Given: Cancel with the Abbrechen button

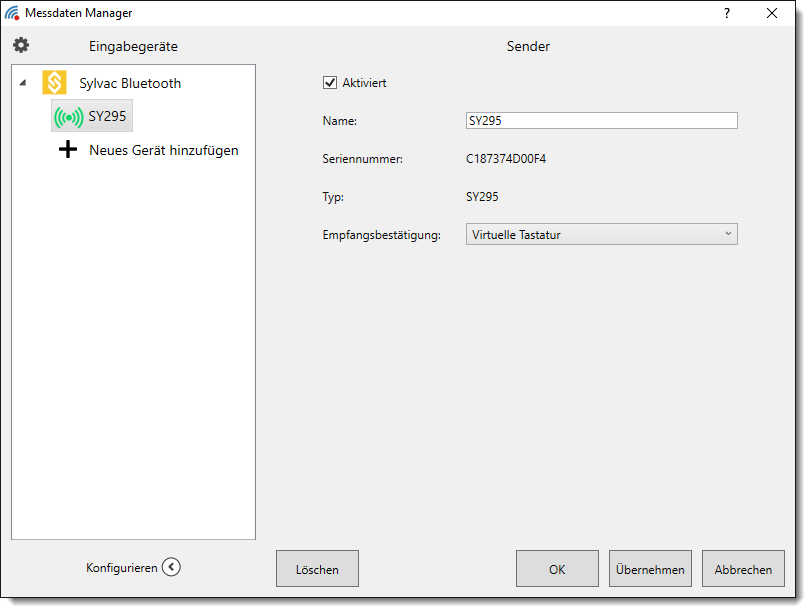Looking at the screenshot, I should click(743, 569).
